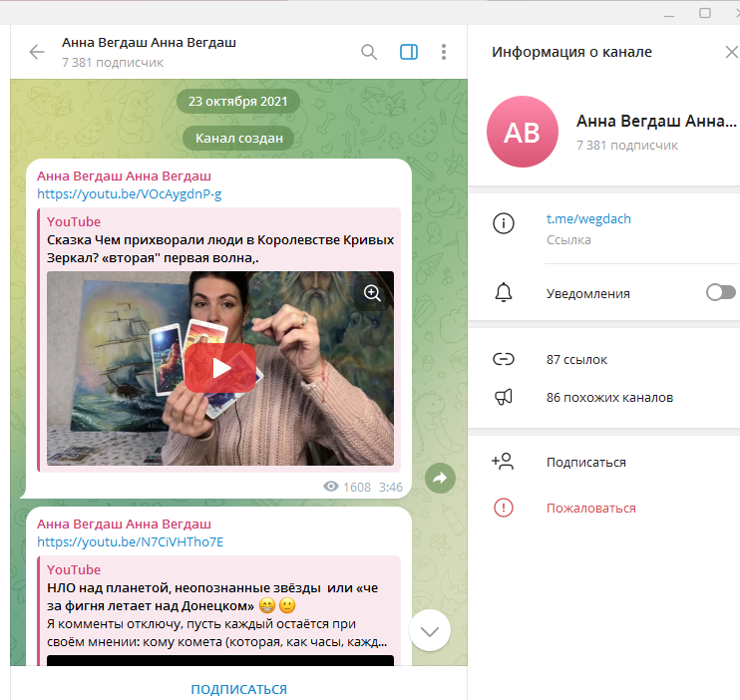Play the YouTube video preview

point(220,368)
